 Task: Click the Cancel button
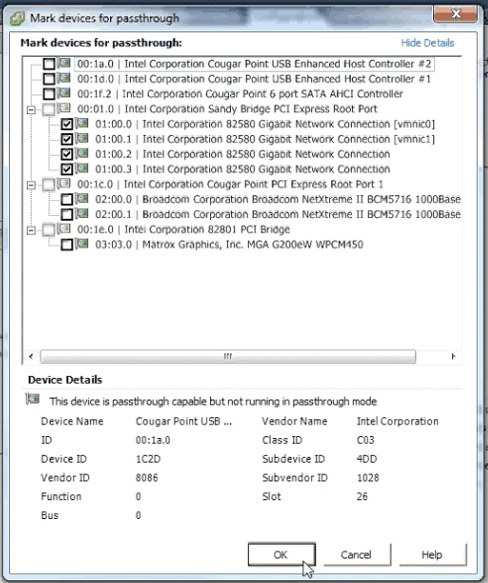[357, 554]
